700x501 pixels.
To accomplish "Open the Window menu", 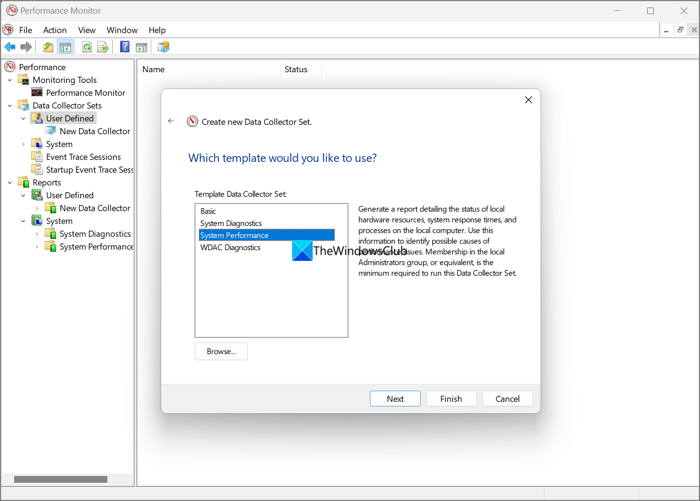I will pos(122,30).
